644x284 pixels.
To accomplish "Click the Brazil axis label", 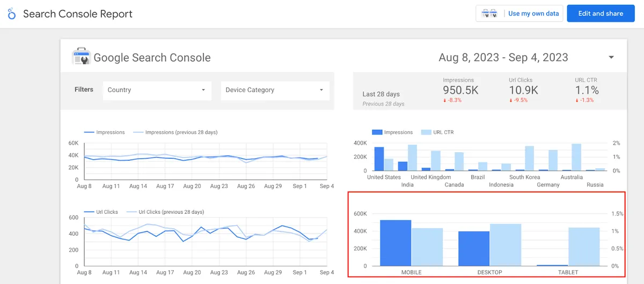I will point(478,177).
